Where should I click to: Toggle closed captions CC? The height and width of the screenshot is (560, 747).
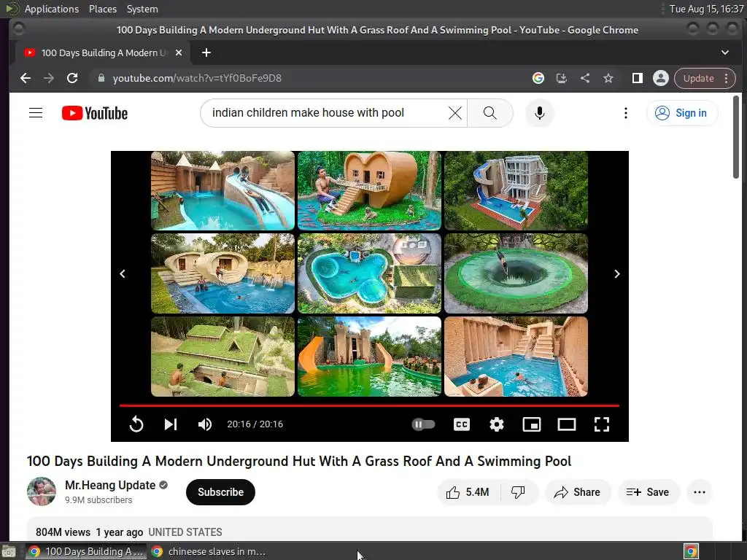pos(462,424)
